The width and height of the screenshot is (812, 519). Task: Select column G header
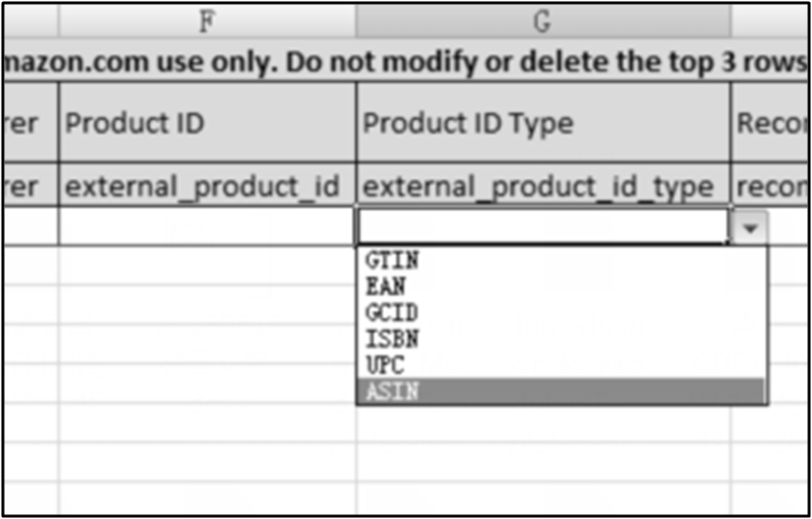542,21
